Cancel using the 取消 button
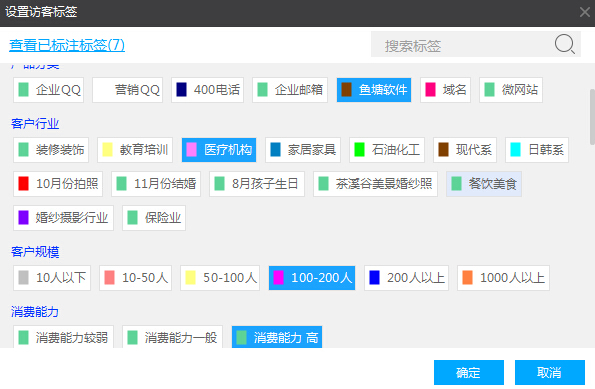Viewport: 595px width, 389px height. (550, 372)
